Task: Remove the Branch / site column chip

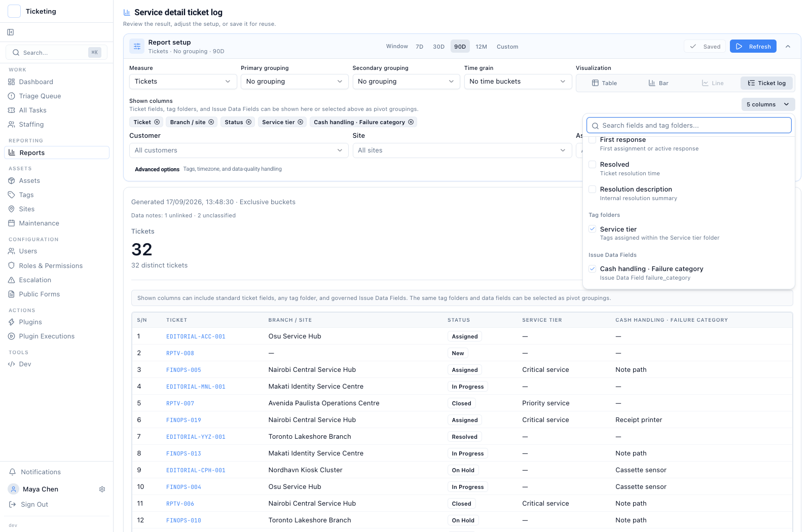Action: pyautogui.click(x=211, y=122)
